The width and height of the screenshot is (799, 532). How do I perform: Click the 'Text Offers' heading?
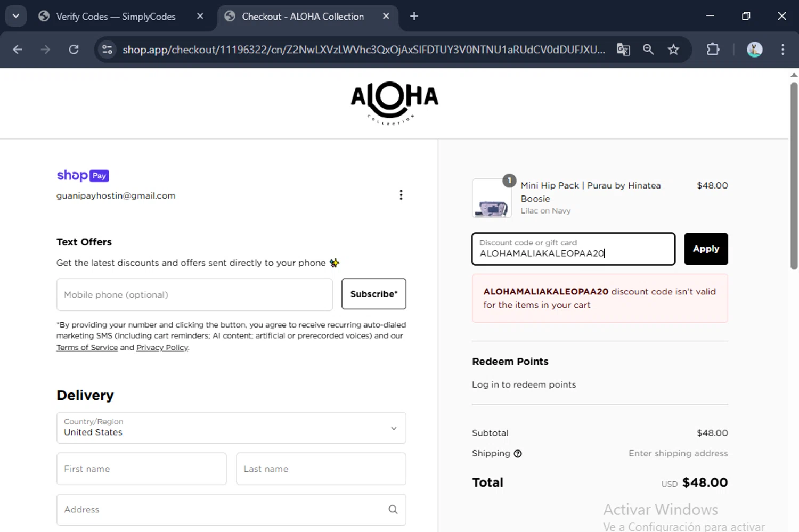coord(84,242)
